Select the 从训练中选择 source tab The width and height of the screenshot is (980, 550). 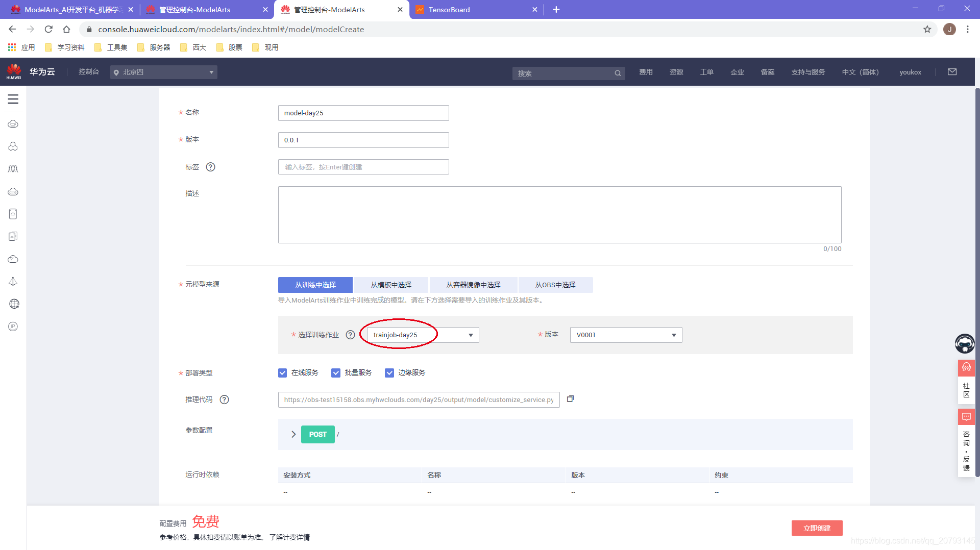tap(315, 285)
